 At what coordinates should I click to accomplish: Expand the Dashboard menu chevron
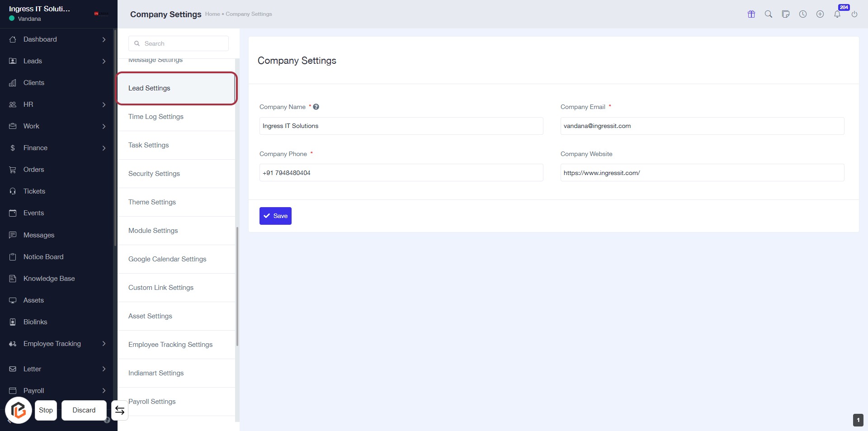104,39
